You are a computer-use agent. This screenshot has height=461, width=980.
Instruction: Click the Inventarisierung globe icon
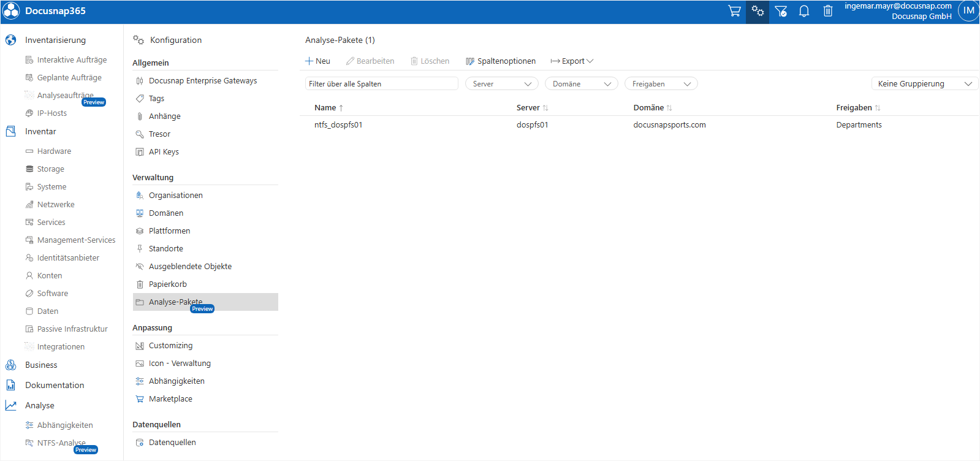point(11,40)
